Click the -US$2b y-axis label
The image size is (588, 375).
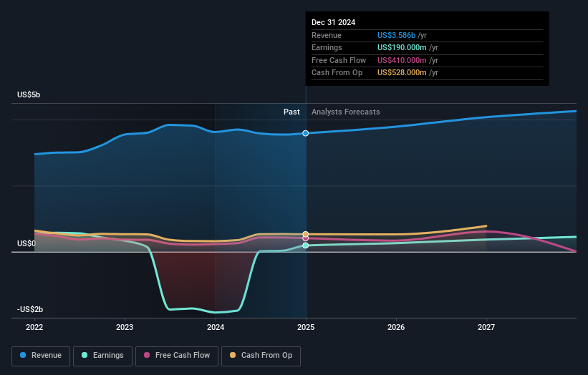(30, 309)
